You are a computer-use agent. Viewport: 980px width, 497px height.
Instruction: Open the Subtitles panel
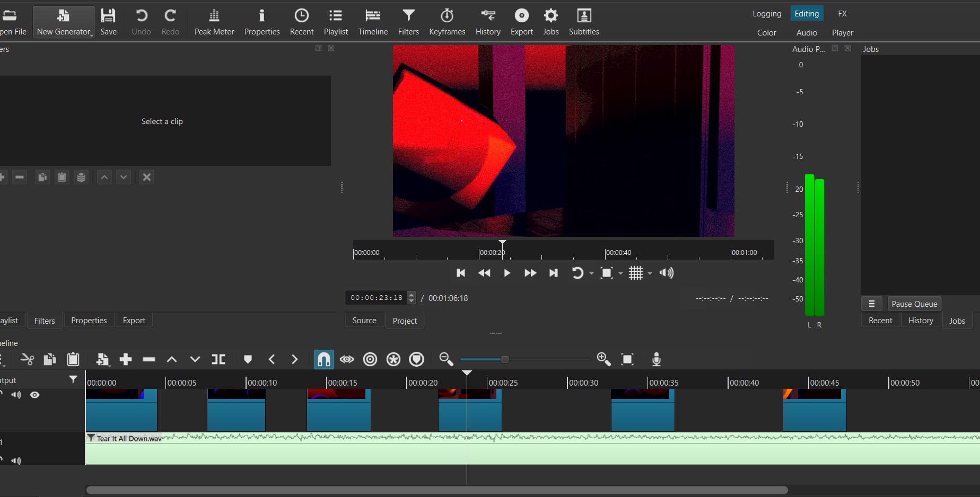(x=583, y=22)
